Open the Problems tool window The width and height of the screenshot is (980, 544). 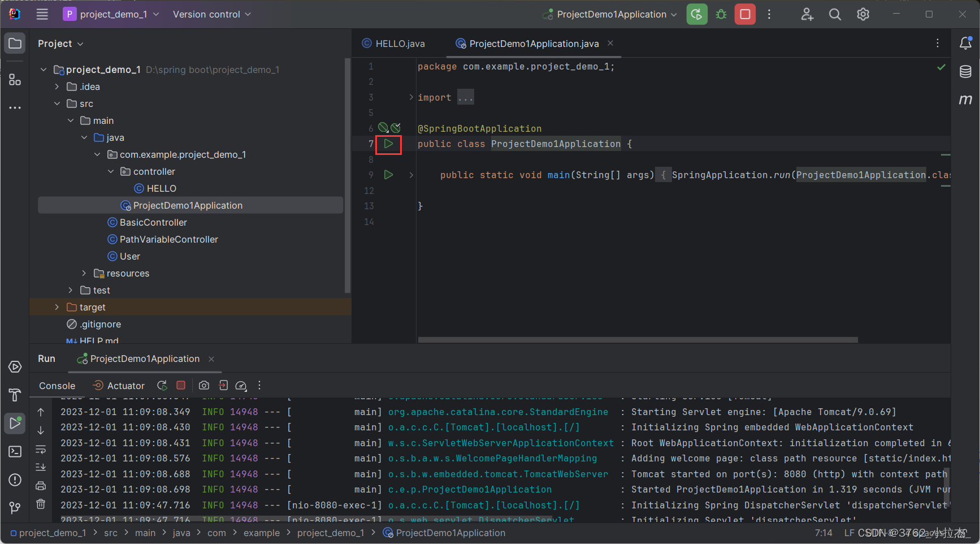[15, 480]
